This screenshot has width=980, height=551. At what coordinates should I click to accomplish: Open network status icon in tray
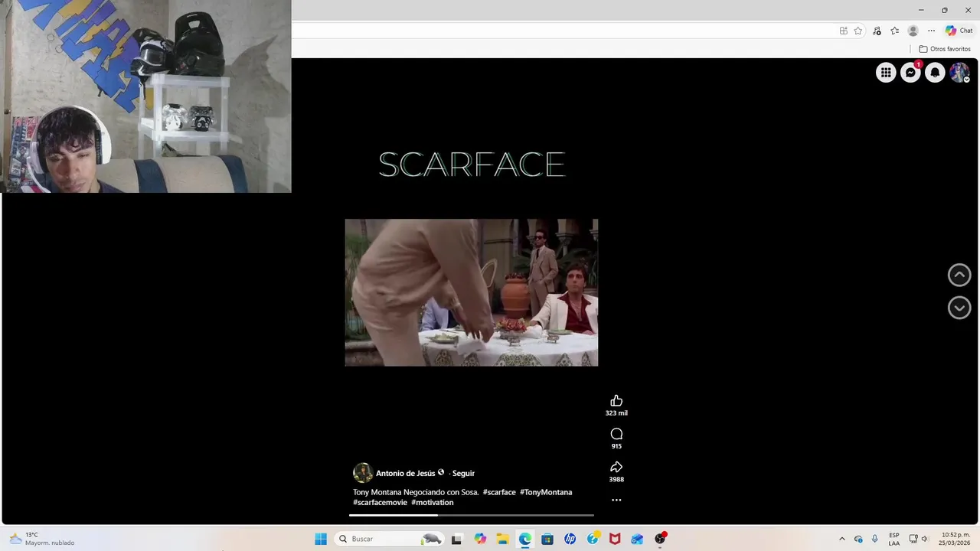[x=913, y=539]
